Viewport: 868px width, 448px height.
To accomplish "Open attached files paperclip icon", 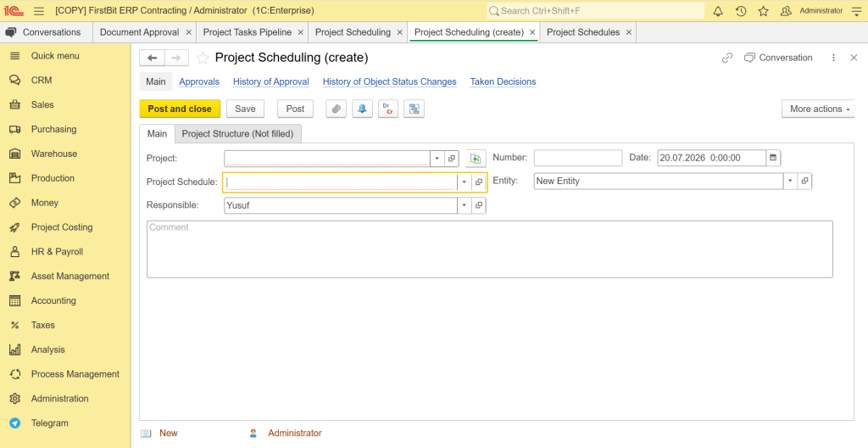I will tap(336, 109).
